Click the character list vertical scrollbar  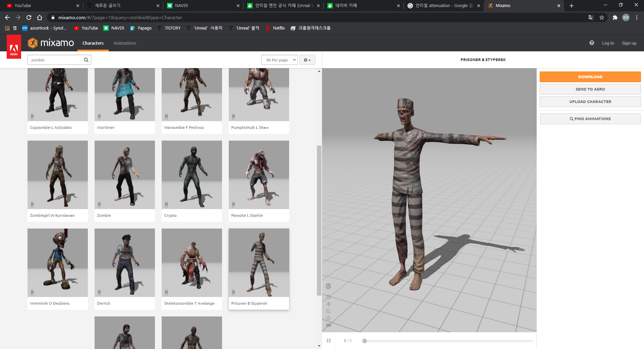319,220
